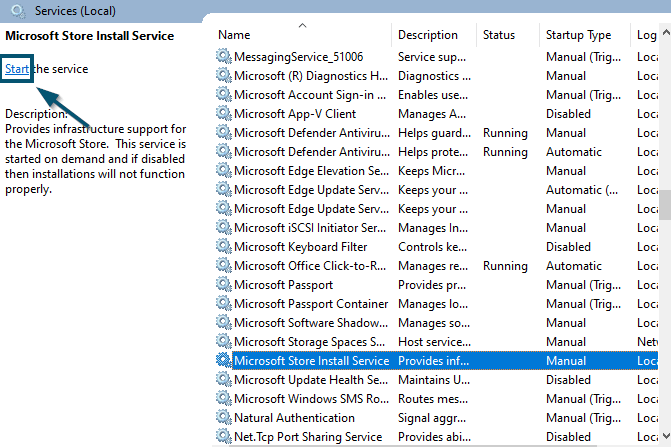Click the gear icon for Microsoft App-V Client
The width and height of the screenshot is (671, 447).
tap(223, 114)
